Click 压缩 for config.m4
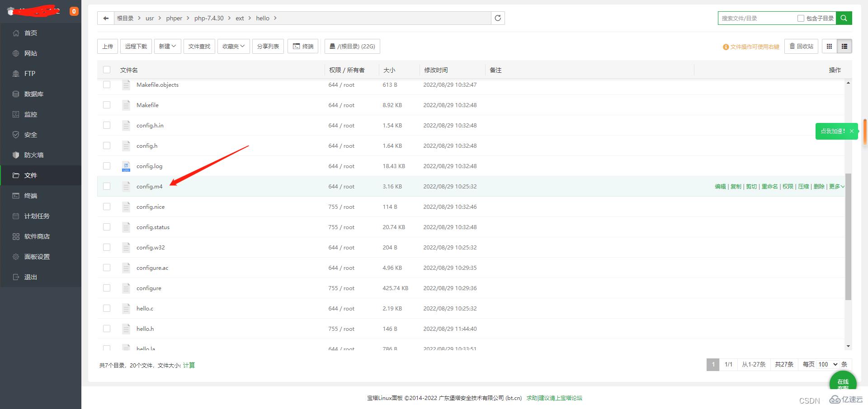Screen dimensions: 868x409 coord(803,186)
